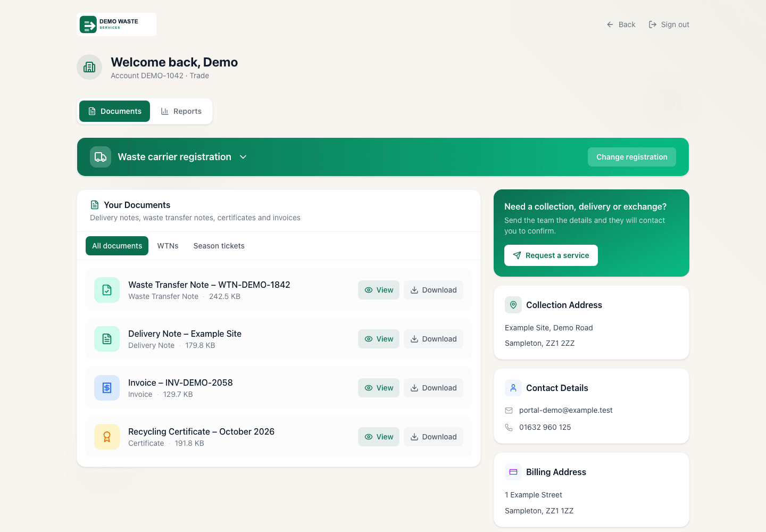Filter by All documents

[x=117, y=246]
